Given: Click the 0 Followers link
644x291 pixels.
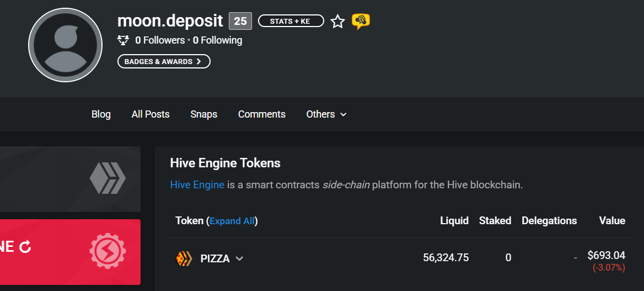Looking at the screenshot, I should click(x=160, y=40).
